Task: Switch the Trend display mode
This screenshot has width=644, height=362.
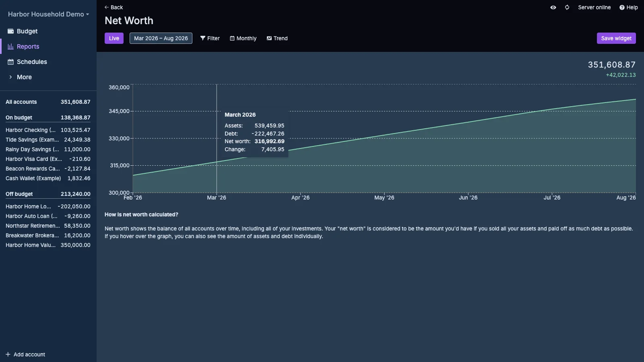Action: coord(277,38)
